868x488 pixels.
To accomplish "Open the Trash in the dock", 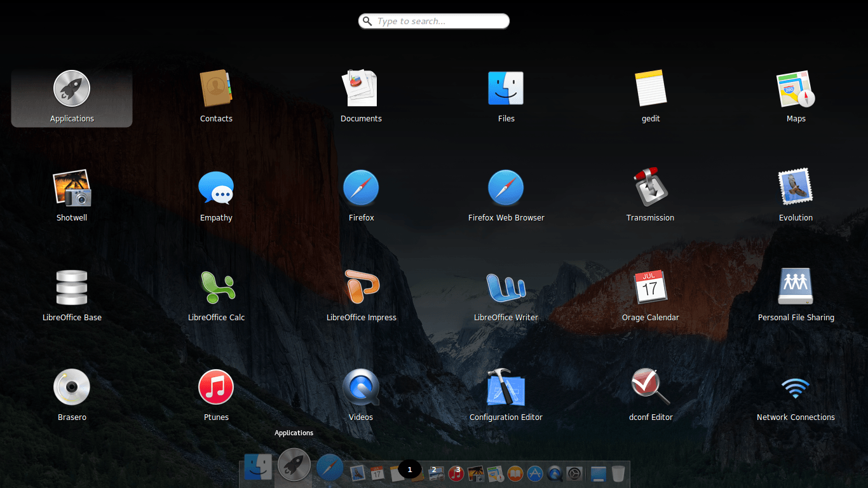I will 618,473.
